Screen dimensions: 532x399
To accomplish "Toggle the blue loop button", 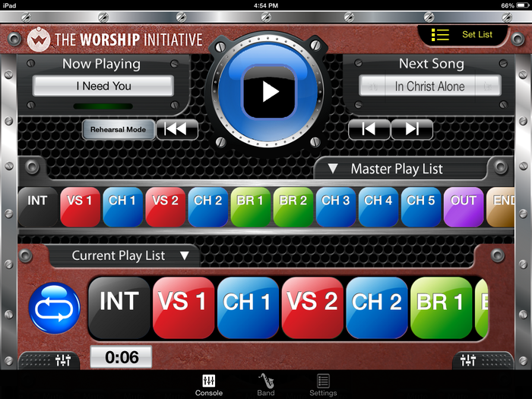I will pos(55,308).
